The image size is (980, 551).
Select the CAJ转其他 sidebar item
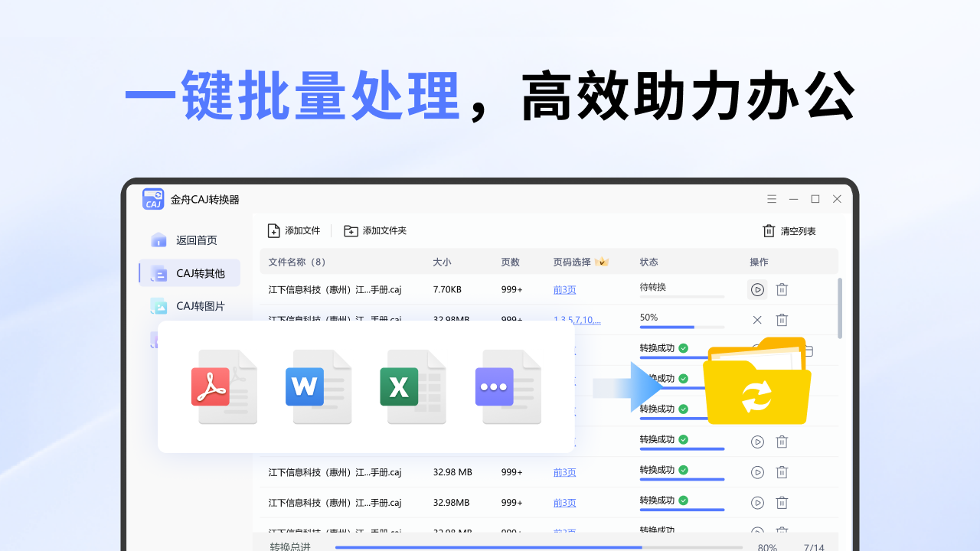[188, 272]
